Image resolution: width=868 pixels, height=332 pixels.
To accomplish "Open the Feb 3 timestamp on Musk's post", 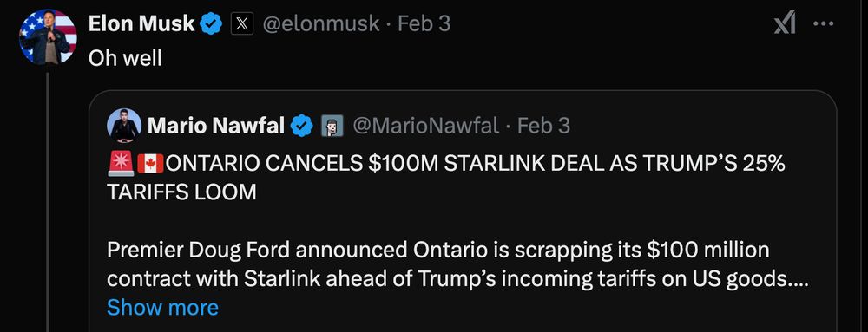I will tap(424, 23).
